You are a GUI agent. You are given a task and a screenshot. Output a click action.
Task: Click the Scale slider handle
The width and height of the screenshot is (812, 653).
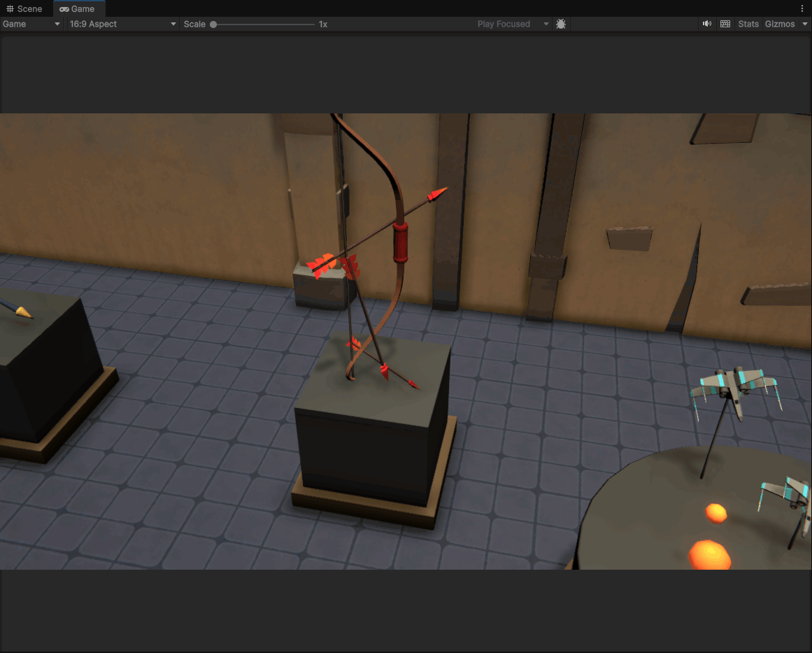(213, 24)
